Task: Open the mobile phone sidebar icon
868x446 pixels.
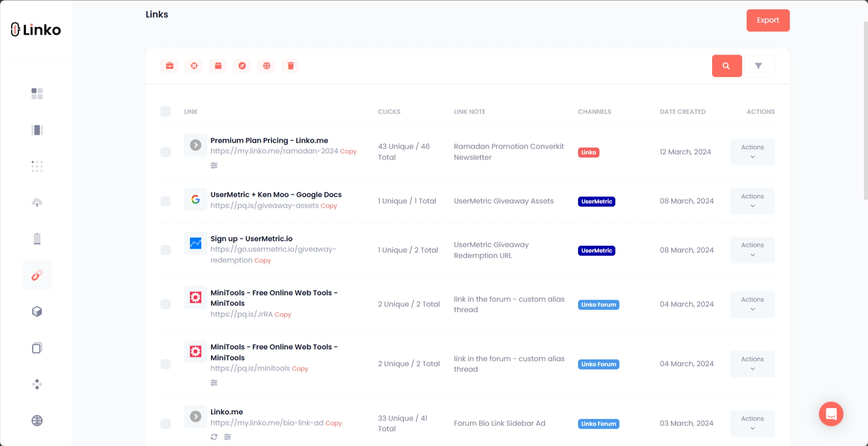Action: pyautogui.click(x=37, y=239)
